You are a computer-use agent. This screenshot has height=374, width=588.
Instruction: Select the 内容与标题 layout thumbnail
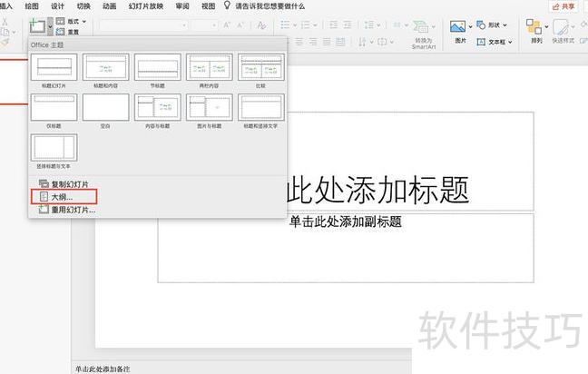pos(158,107)
